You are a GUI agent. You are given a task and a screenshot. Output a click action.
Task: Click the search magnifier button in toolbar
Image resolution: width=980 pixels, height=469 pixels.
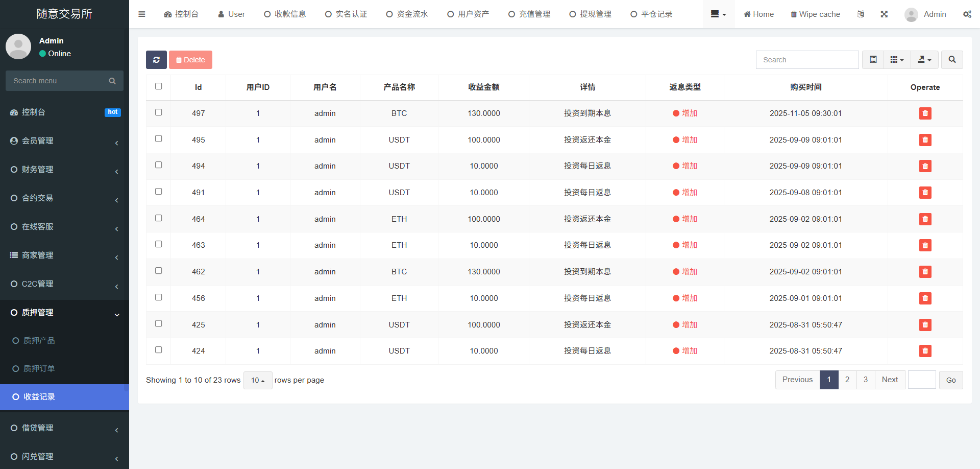coord(952,60)
